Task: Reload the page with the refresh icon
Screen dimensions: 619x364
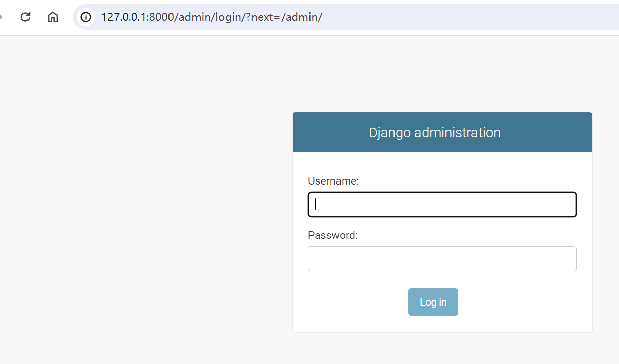Action: (25, 17)
